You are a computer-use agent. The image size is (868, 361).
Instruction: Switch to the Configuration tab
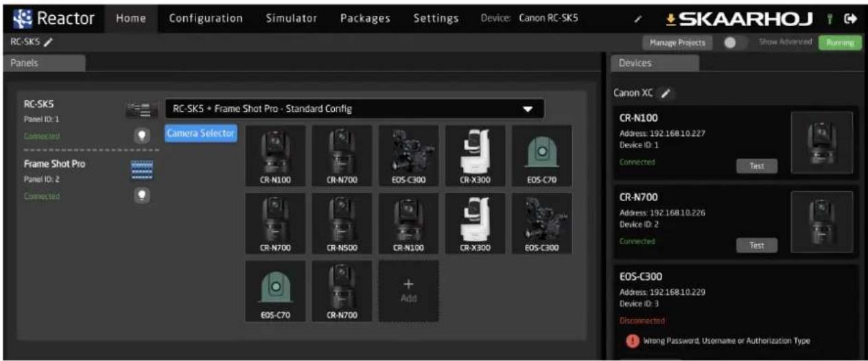click(206, 18)
